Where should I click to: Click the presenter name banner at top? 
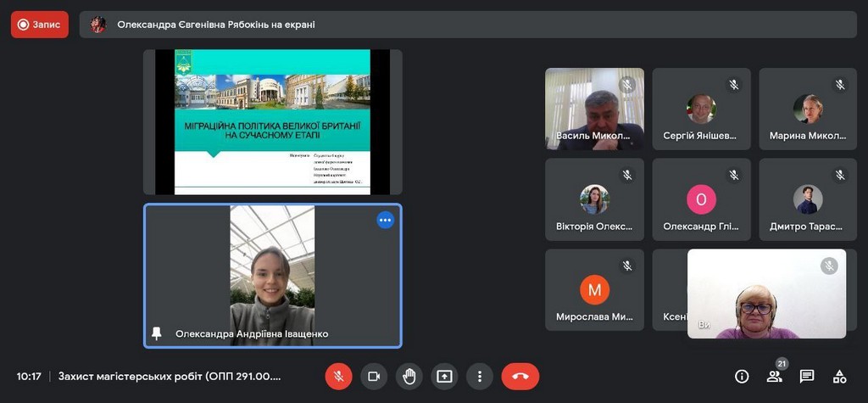pos(216,25)
